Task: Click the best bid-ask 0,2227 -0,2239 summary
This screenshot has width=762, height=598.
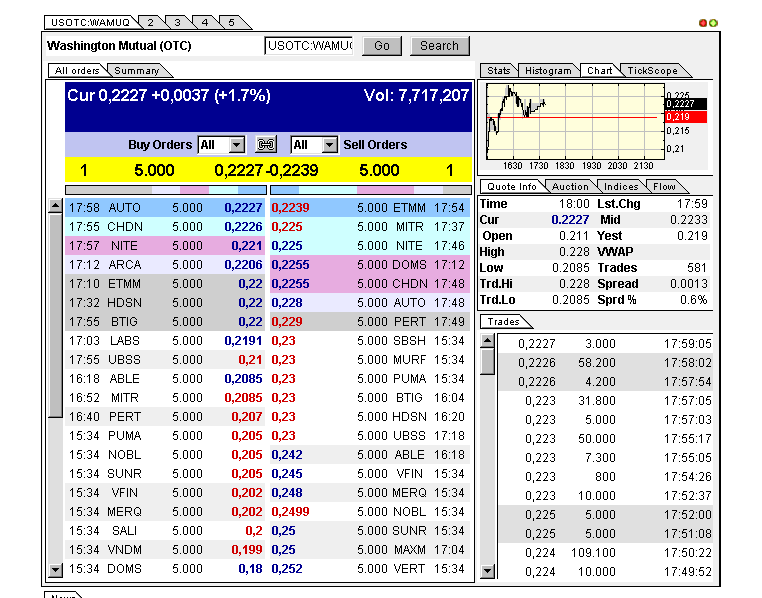Action: (266, 170)
